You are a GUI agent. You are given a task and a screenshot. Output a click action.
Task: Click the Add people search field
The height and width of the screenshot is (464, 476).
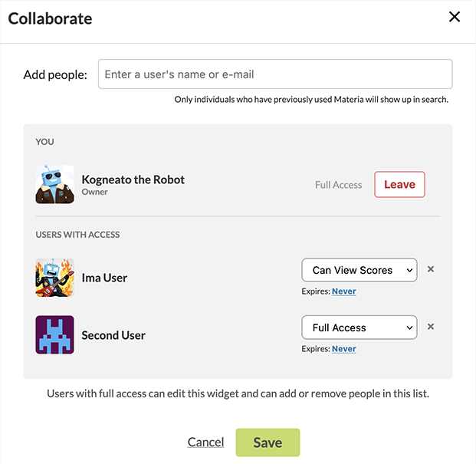(275, 74)
